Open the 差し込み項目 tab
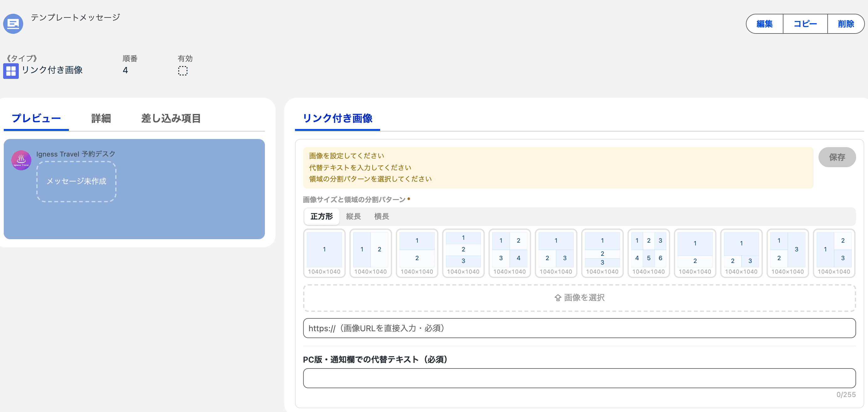Viewport: 868px width, 412px height. (171, 118)
